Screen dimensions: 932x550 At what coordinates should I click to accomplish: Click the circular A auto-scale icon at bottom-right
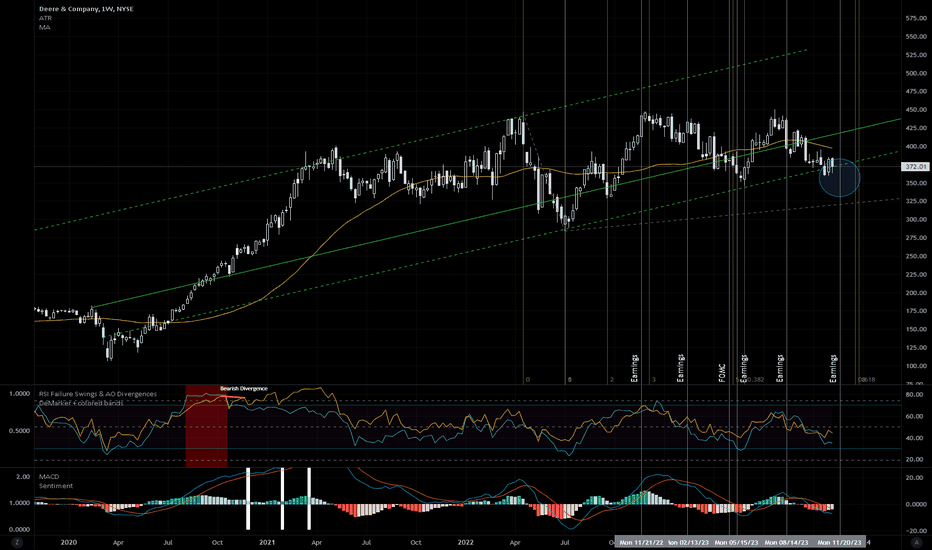916,542
